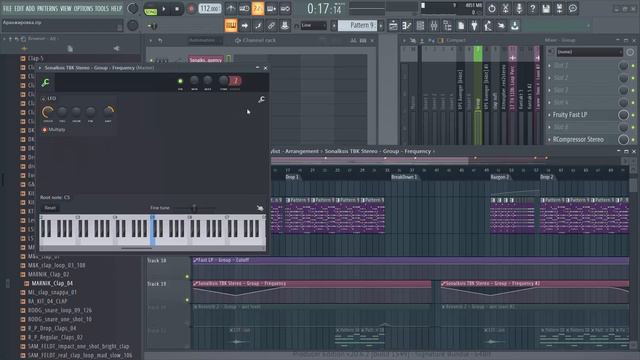The width and height of the screenshot is (640, 360).
Task: Select MARNIK_Clap_04 in the browser
Action: pyautogui.click(x=52, y=283)
